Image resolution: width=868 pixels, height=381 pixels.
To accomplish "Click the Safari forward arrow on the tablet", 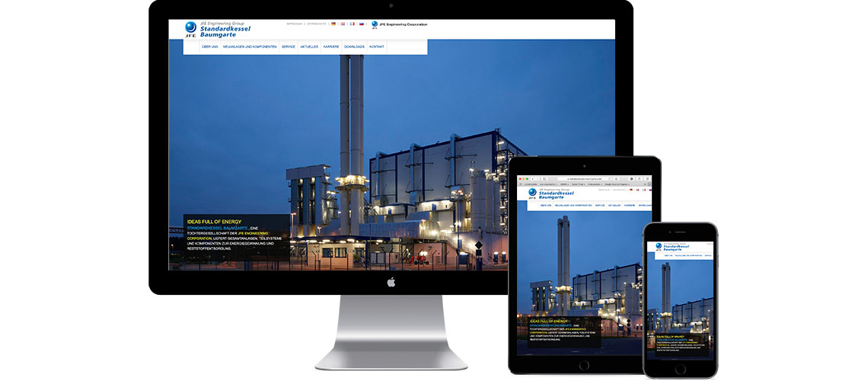I will tap(538, 179).
